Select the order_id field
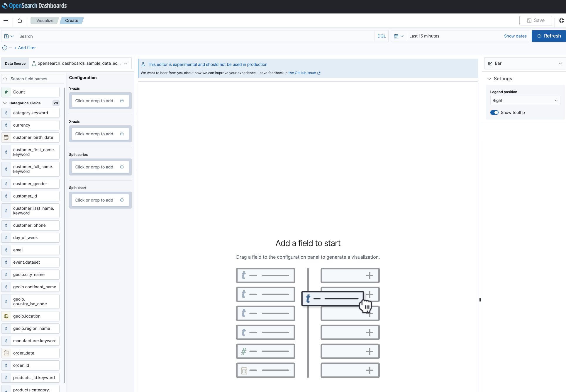566x392 pixels. tap(30, 365)
